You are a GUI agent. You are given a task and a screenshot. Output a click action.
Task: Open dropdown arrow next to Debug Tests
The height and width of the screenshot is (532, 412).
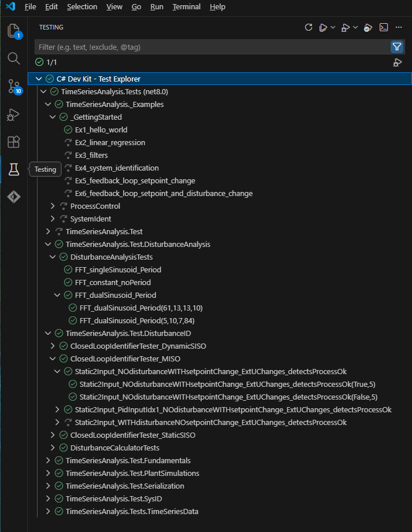pos(355,28)
